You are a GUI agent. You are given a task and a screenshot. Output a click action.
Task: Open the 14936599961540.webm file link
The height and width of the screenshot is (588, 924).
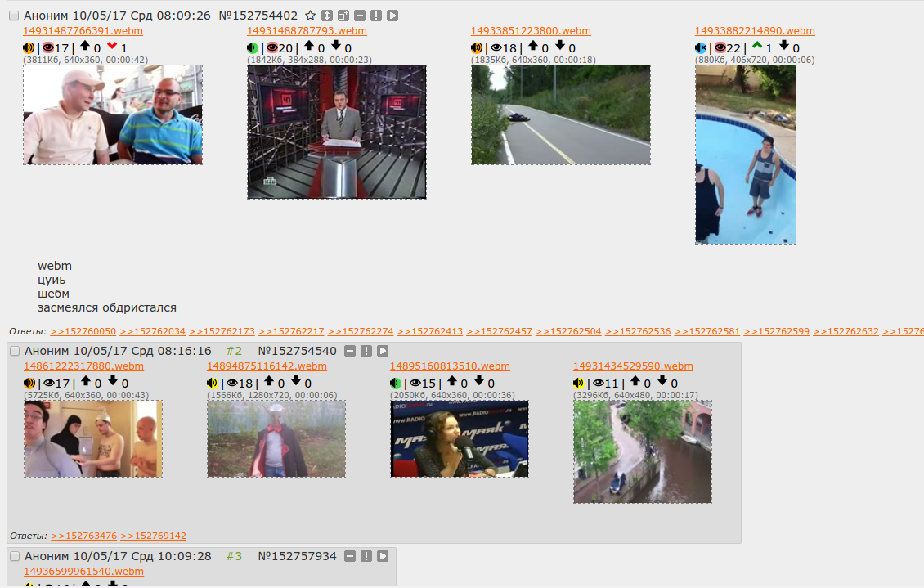(x=83, y=571)
